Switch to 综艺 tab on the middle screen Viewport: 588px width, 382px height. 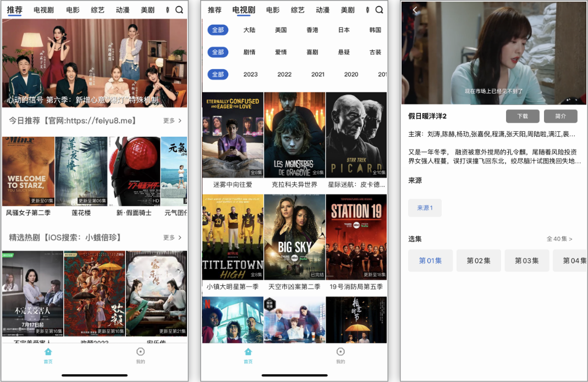coord(298,10)
